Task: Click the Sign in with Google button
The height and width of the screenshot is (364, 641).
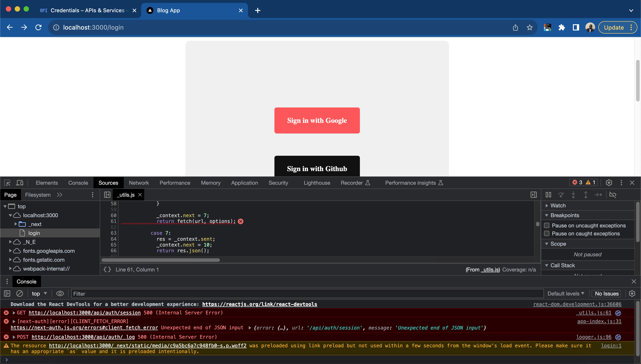Action: 317,121
